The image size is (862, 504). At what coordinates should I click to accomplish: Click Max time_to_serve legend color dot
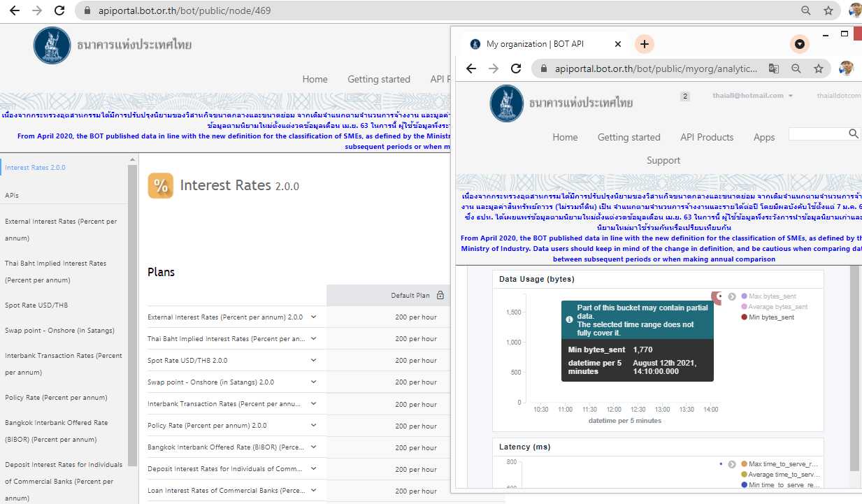[744, 464]
